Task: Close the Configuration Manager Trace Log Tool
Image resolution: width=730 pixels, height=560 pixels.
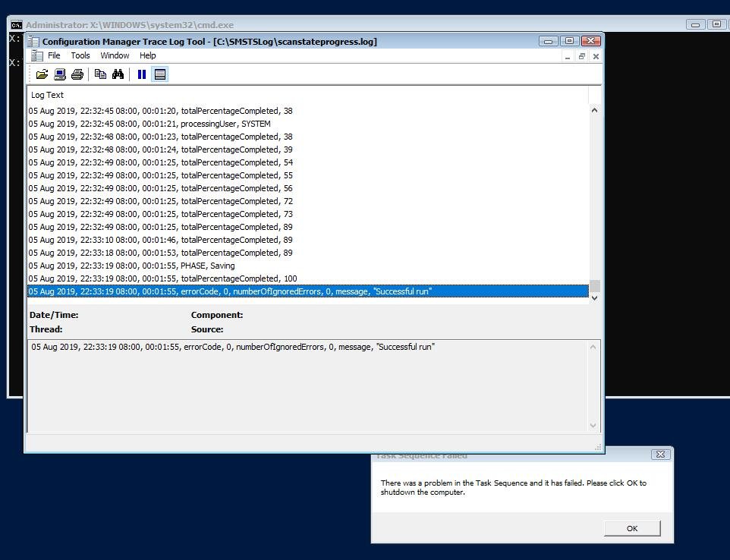Action: coord(590,41)
